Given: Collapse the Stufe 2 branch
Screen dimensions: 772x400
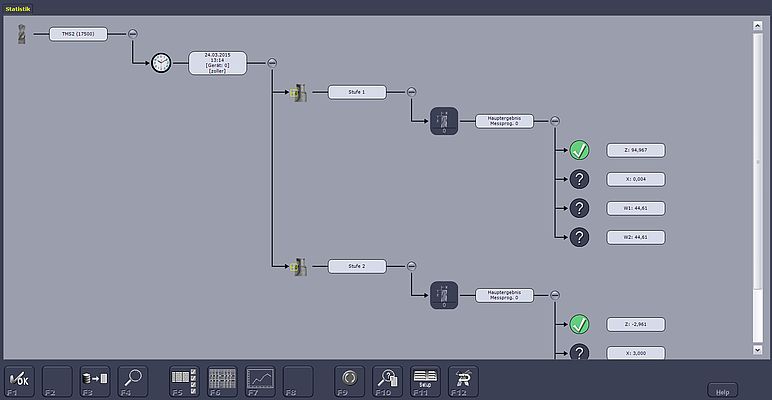Looking at the screenshot, I should 411,266.
